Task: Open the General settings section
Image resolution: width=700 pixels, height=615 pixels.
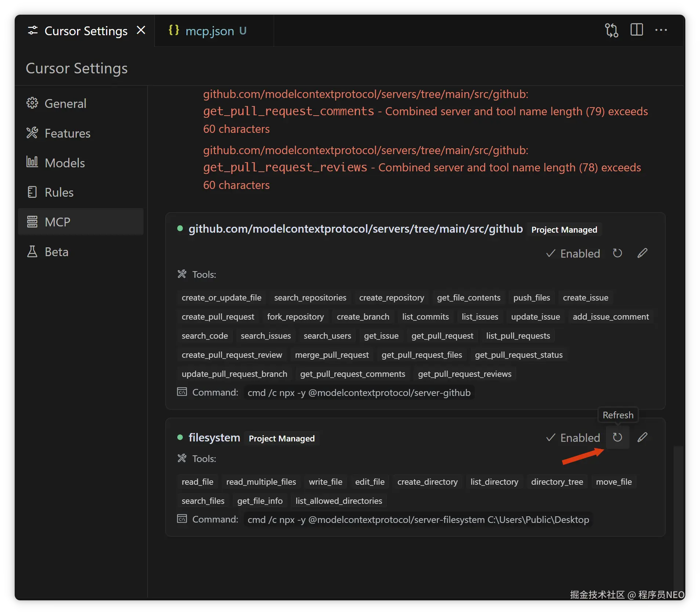Action: pyautogui.click(x=65, y=103)
